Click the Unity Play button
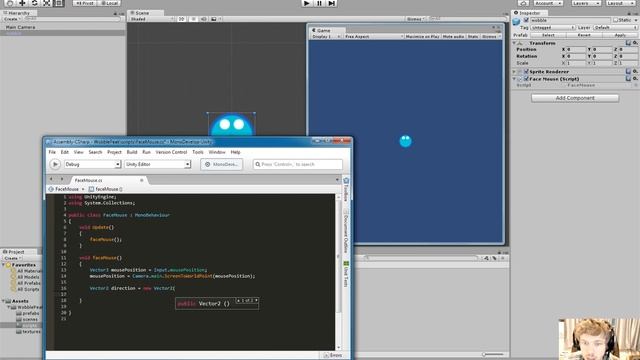 point(307,3)
